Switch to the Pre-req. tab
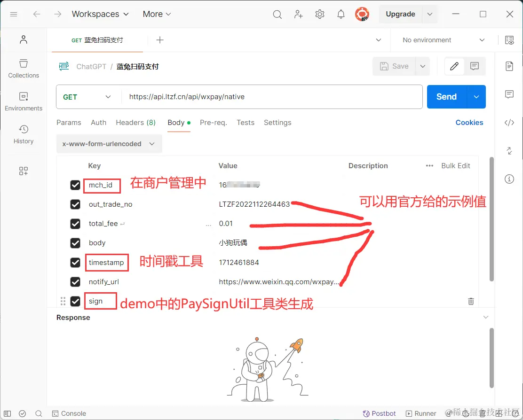Image resolution: width=523 pixels, height=420 pixels. pos(214,123)
